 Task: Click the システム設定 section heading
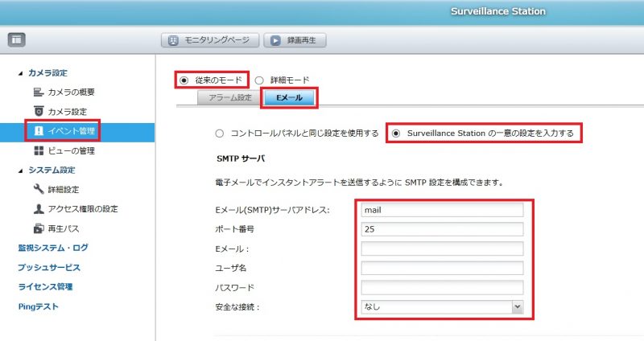tap(52, 170)
